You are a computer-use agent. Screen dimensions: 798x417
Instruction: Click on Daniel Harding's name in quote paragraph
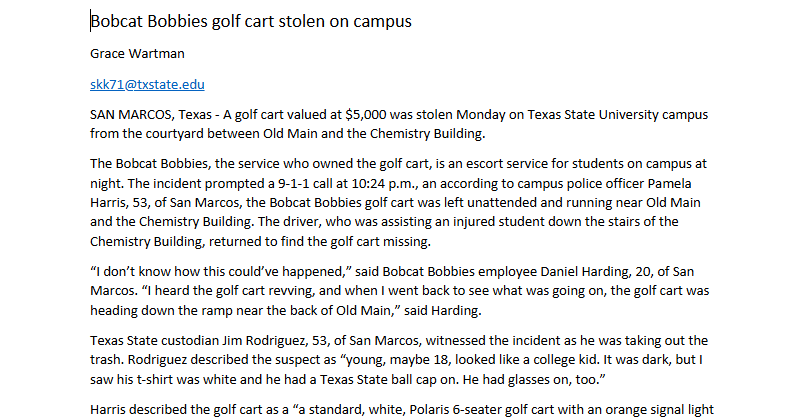(584, 271)
